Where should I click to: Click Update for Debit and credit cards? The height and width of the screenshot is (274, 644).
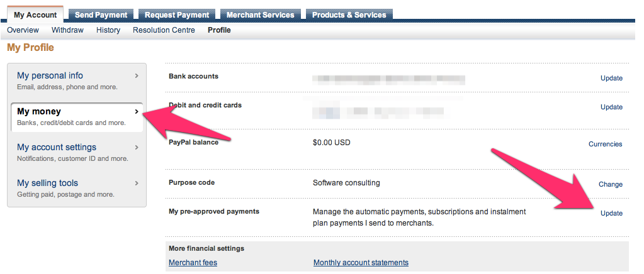tap(611, 107)
